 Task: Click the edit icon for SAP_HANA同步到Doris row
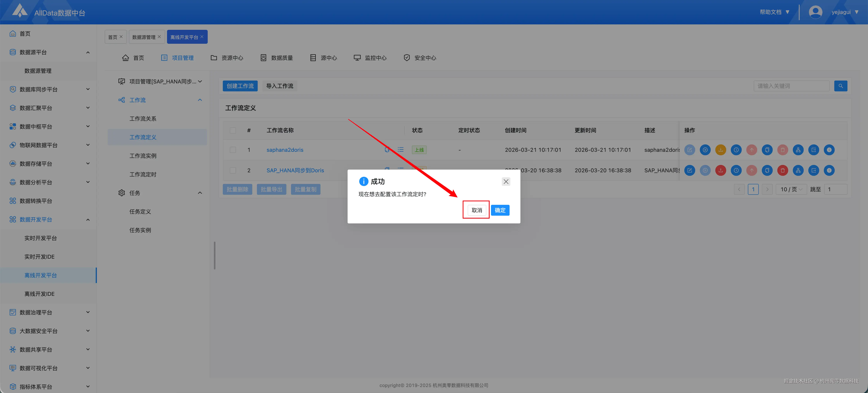coord(689,170)
